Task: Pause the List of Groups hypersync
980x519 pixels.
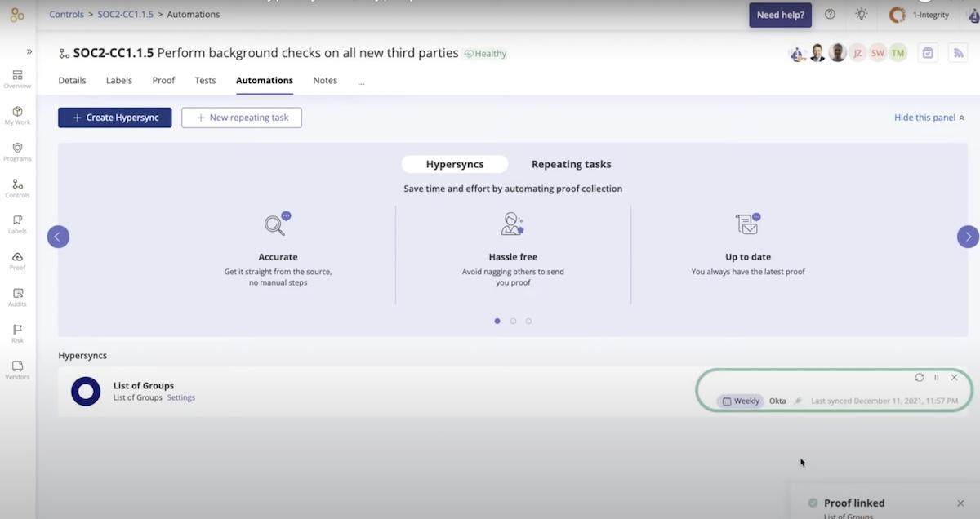Action: click(937, 377)
